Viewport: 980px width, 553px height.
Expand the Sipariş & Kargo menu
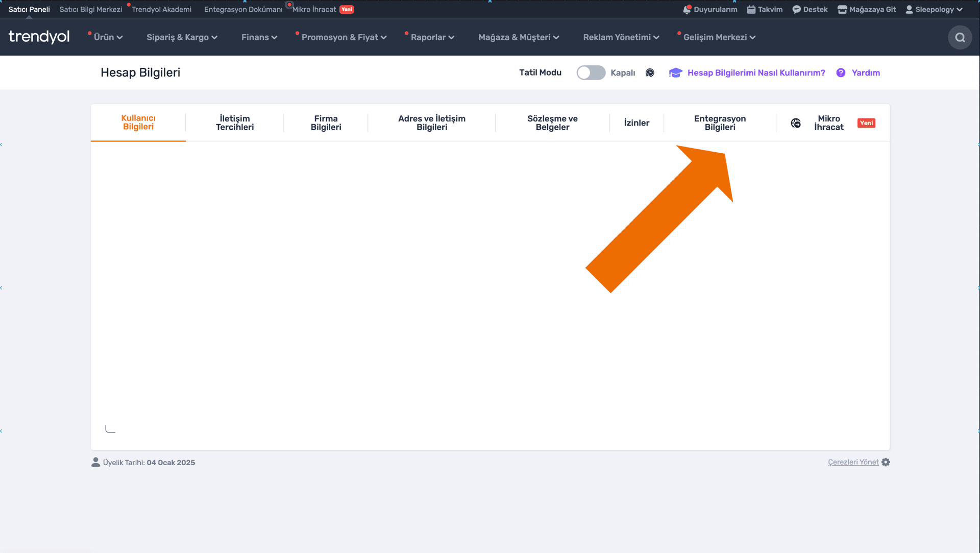(x=182, y=37)
